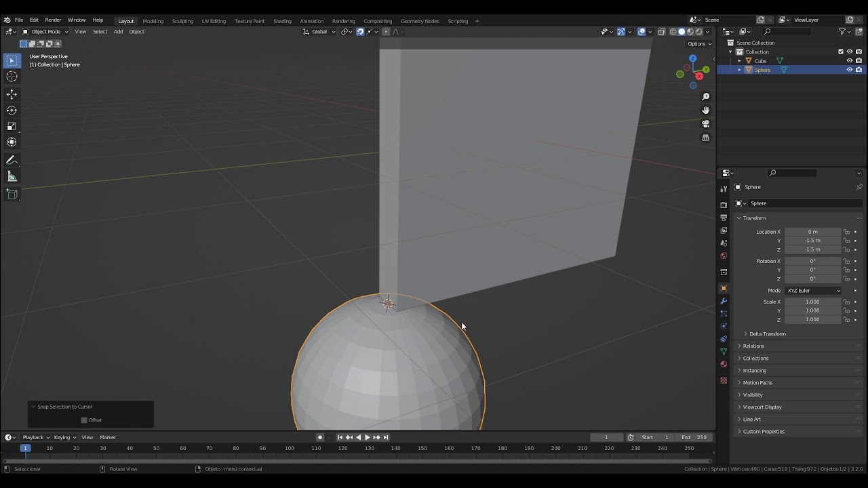Toggle proportional editing
Image resolution: width=868 pixels, height=488 pixels.
386,32
